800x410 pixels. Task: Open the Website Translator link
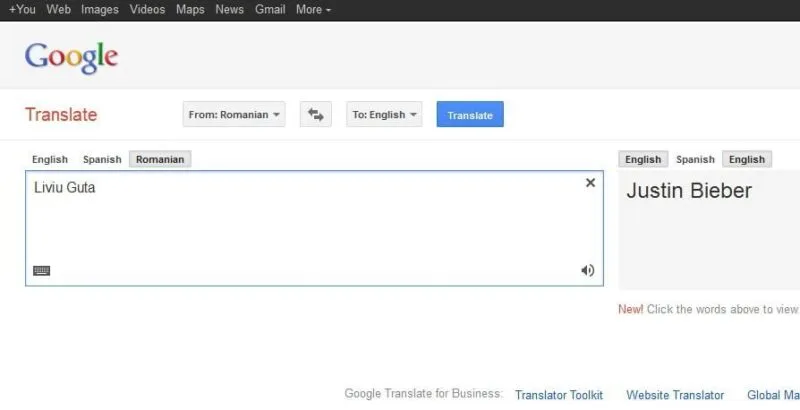[x=675, y=395]
